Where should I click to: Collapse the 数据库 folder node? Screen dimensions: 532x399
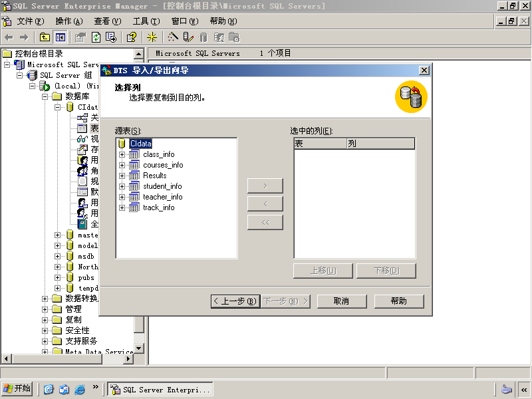[x=45, y=96]
